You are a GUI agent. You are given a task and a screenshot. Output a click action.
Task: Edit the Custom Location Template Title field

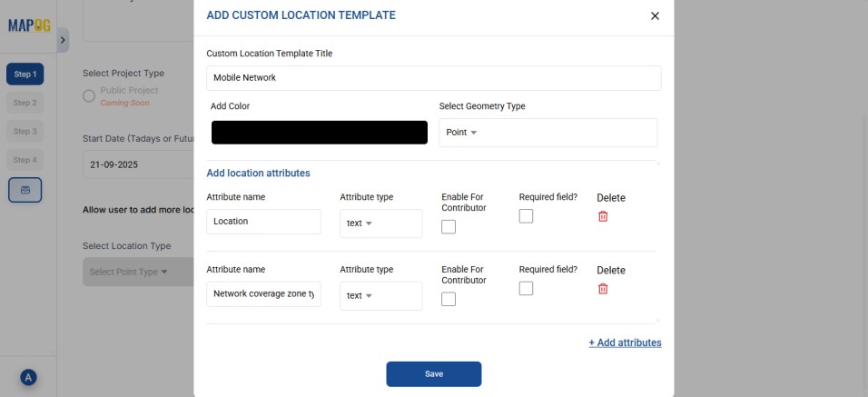point(433,78)
